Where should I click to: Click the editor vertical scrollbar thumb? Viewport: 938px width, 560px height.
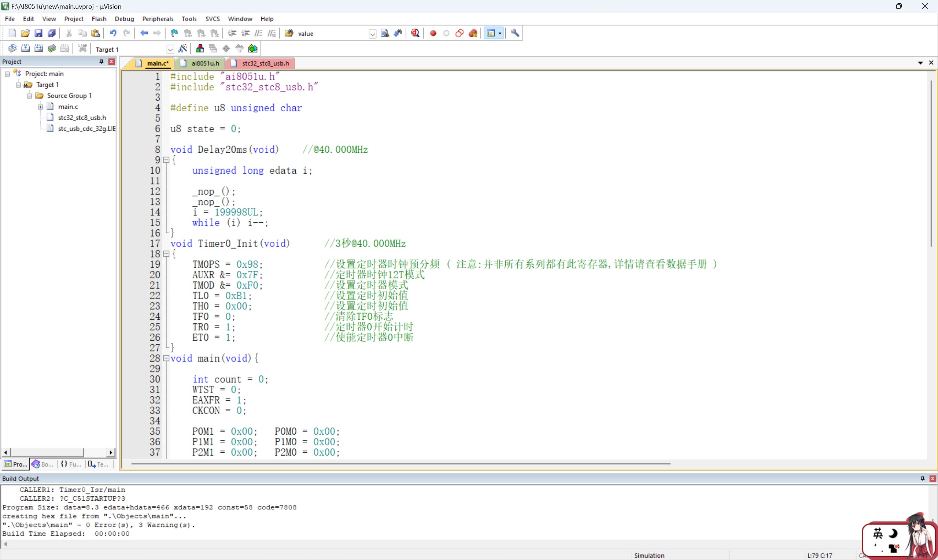(x=931, y=163)
